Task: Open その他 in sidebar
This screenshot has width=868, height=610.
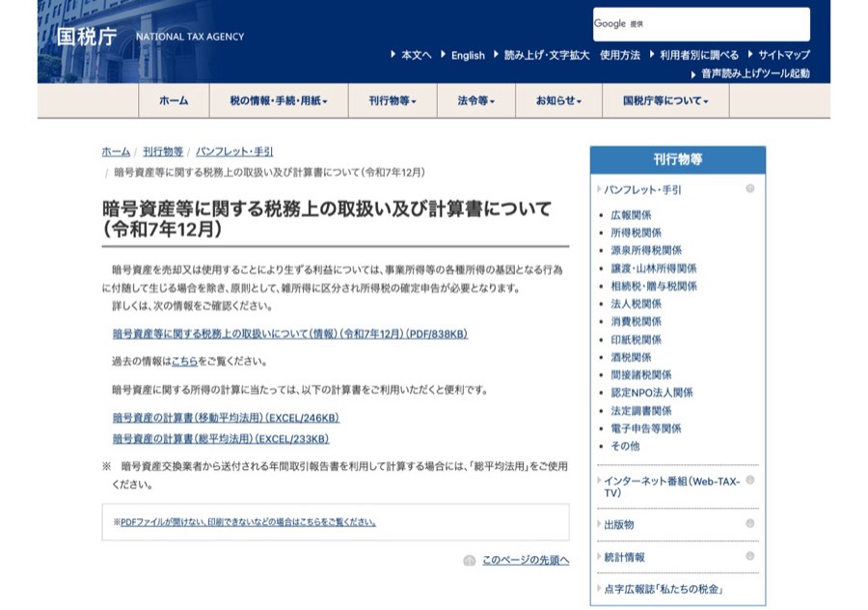Action: 625,446
